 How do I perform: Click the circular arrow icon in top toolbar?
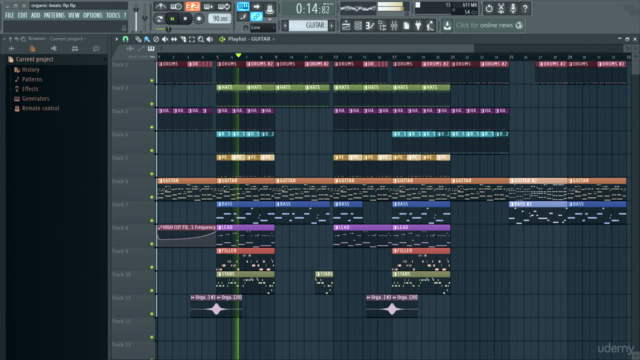pos(489,8)
